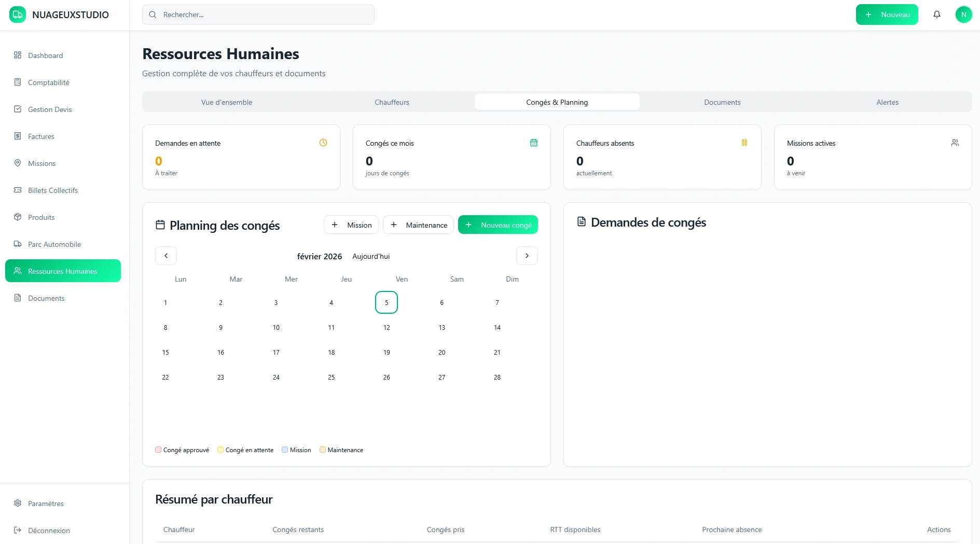Click the clock icon on Demandes en attente

pyautogui.click(x=323, y=143)
